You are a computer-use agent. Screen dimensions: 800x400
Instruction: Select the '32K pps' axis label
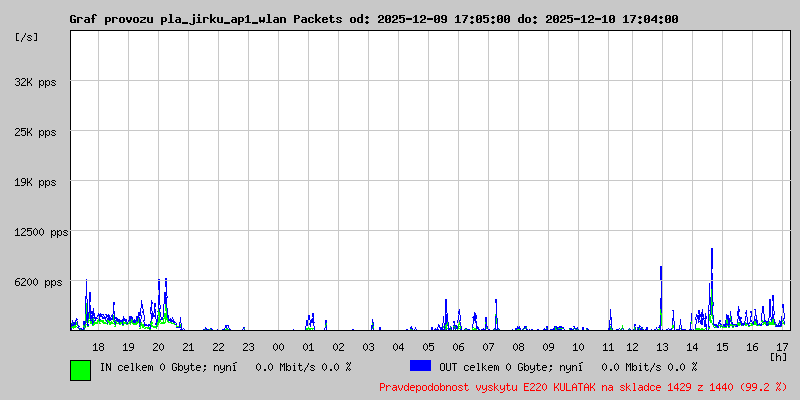click(x=35, y=82)
